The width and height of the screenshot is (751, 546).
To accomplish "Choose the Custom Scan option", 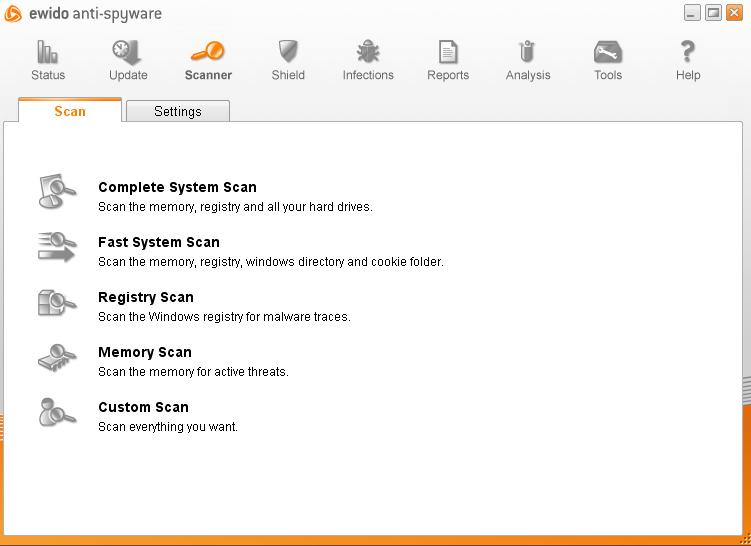I will click(x=143, y=407).
